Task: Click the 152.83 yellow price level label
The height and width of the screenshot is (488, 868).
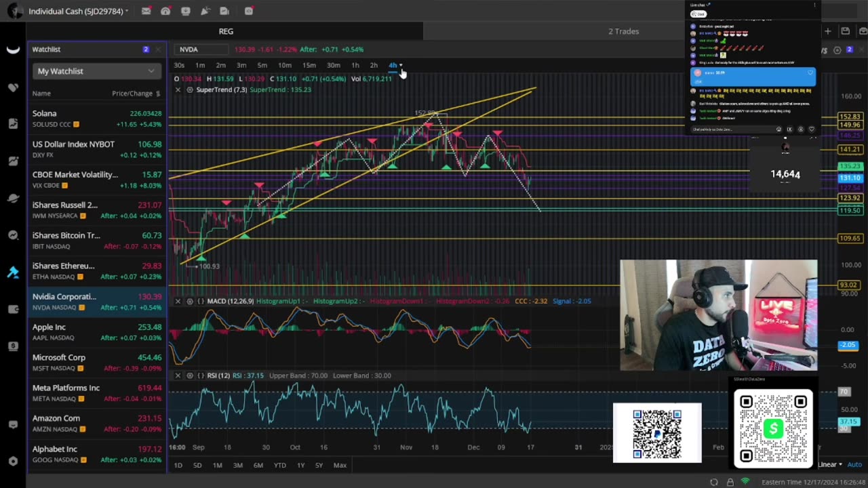Action: pos(850,117)
